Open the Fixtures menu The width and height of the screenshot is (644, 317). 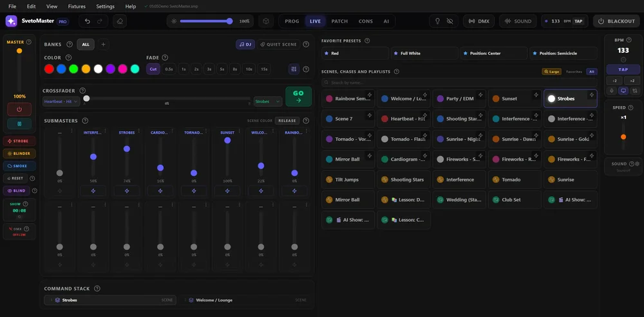pos(77,6)
